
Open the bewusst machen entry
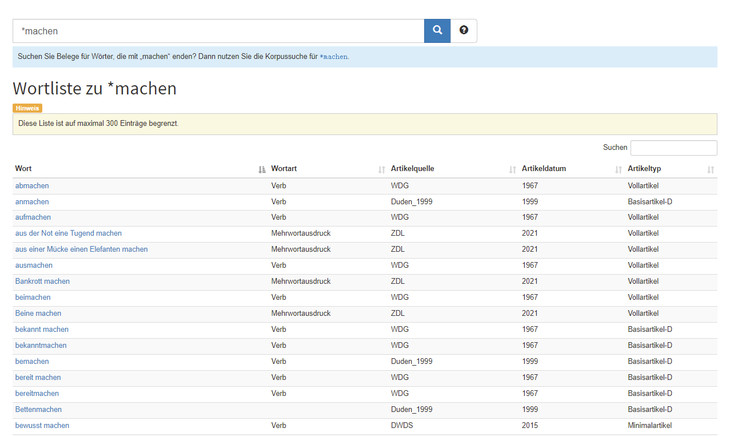(x=42, y=426)
